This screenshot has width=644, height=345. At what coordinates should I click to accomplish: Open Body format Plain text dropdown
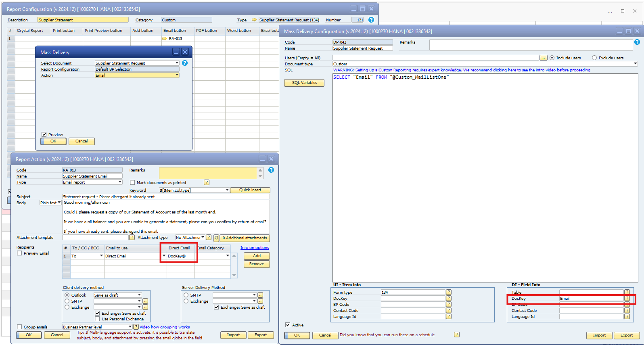pyautogui.click(x=59, y=203)
